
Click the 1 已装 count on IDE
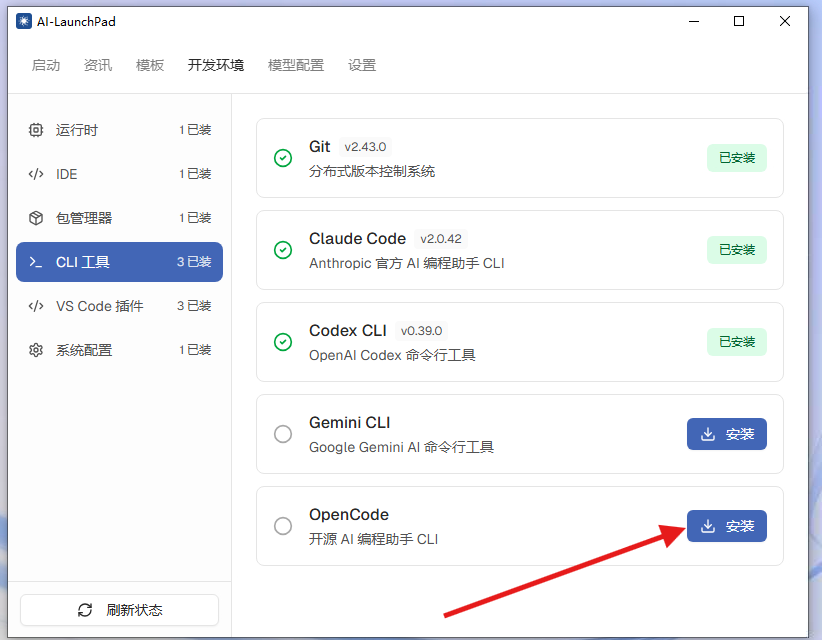tap(195, 174)
